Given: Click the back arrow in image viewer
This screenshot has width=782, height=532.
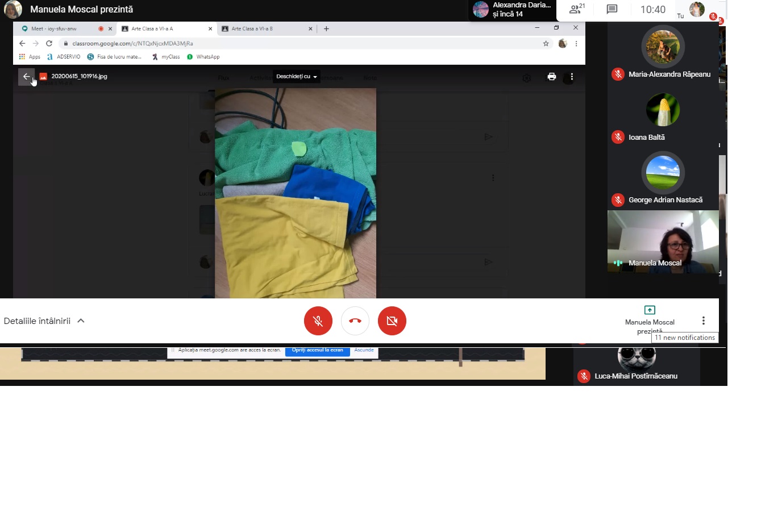Looking at the screenshot, I should point(26,77).
